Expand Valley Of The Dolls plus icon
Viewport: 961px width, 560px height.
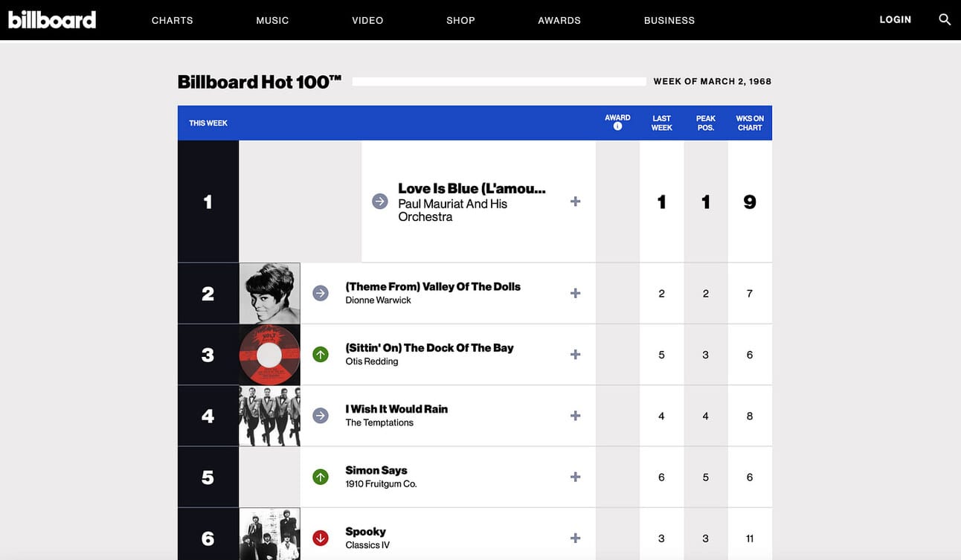[575, 293]
